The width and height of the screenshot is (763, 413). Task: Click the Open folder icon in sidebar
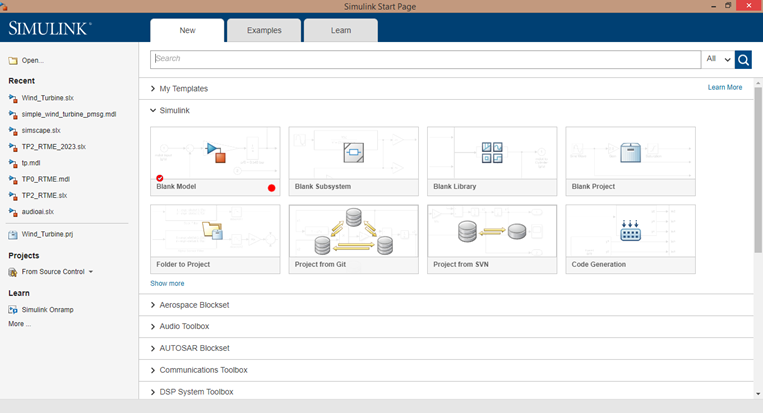13,61
